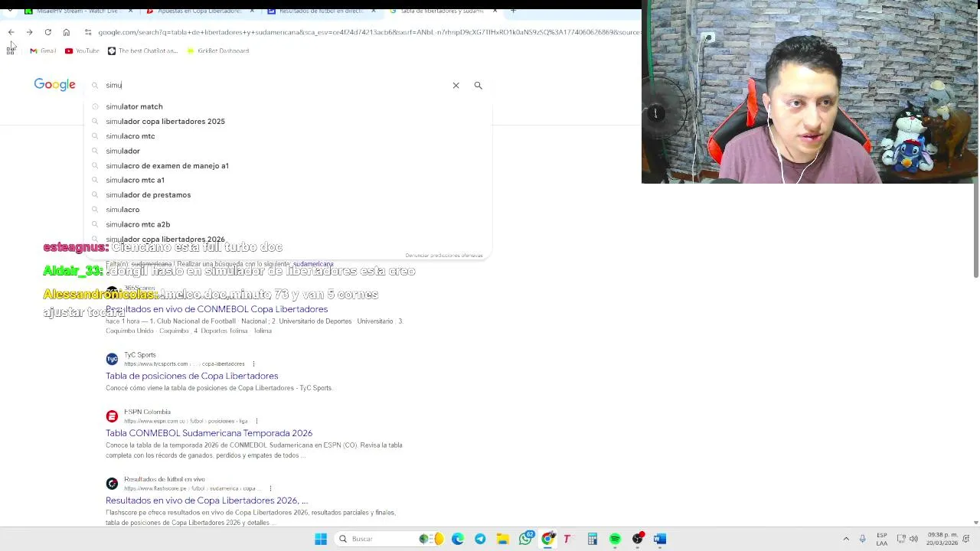The image size is (980, 551).
Task: Choose suggestion simulacro de examen de manejo a1
Action: (287, 165)
